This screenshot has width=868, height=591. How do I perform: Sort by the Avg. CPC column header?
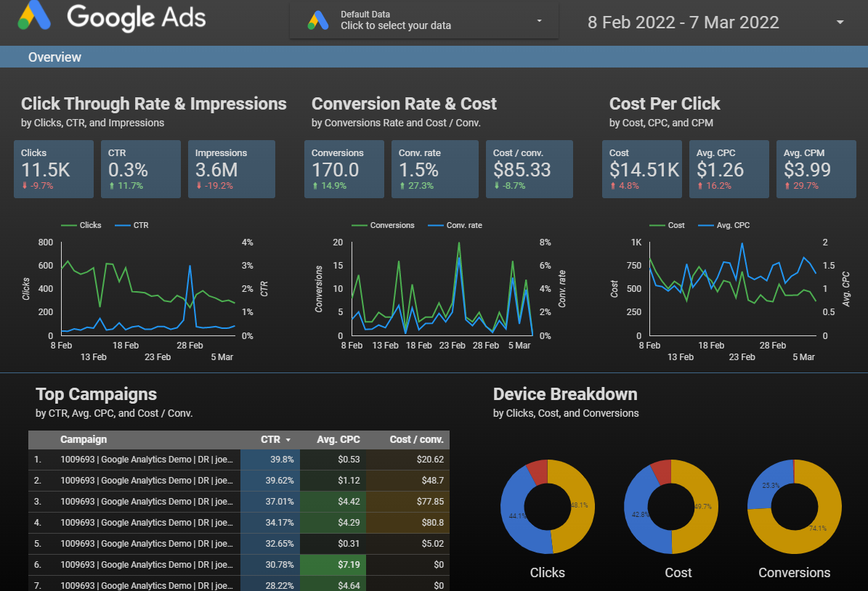[x=338, y=439]
